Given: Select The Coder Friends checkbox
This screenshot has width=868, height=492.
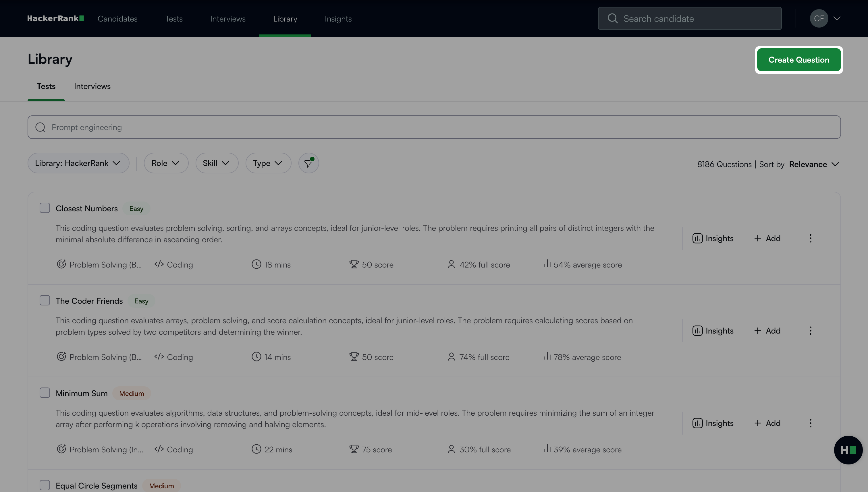Looking at the screenshot, I should [45, 301].
